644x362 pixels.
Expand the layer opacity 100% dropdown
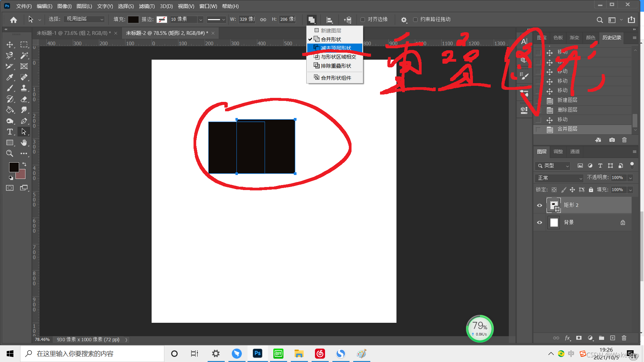pos(630,178)
